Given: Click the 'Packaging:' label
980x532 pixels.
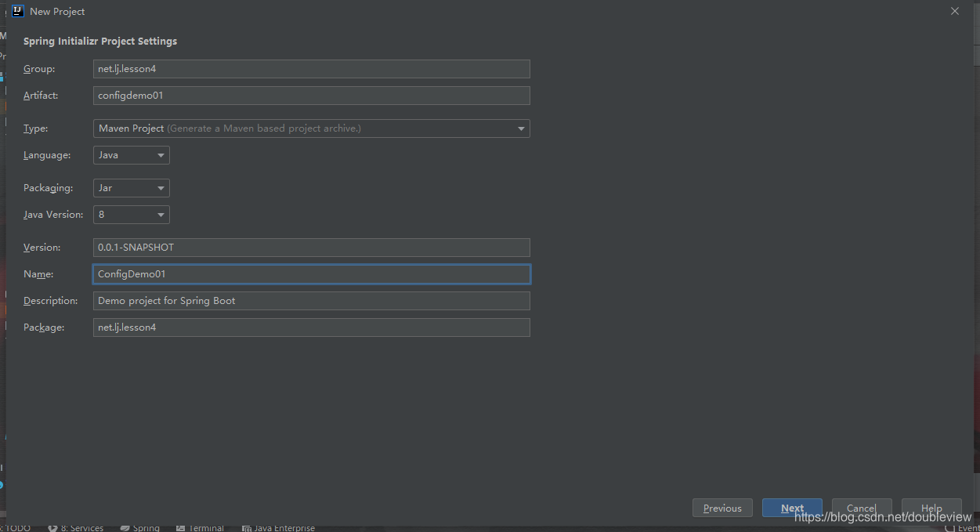Looking at the screenshot, I should pos(48,188).
